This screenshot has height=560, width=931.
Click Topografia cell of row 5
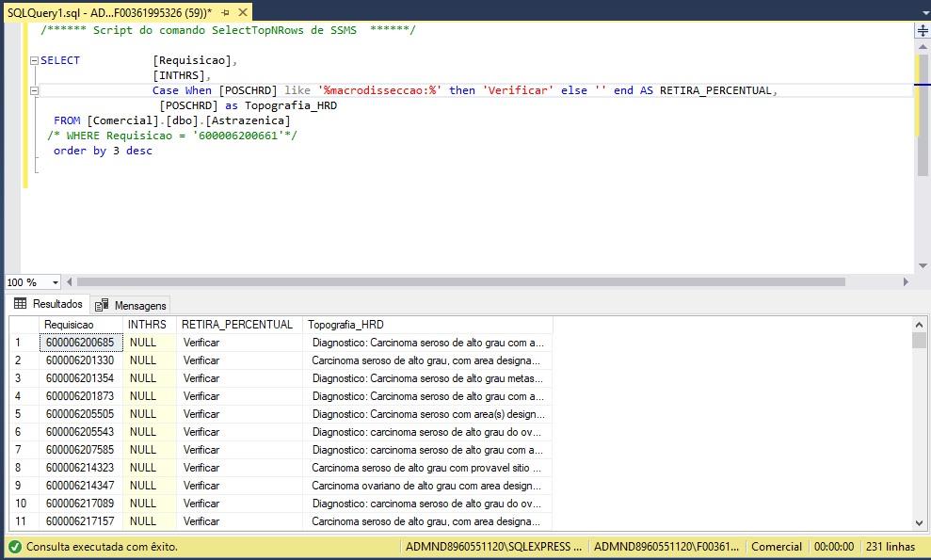click(427, 414)
